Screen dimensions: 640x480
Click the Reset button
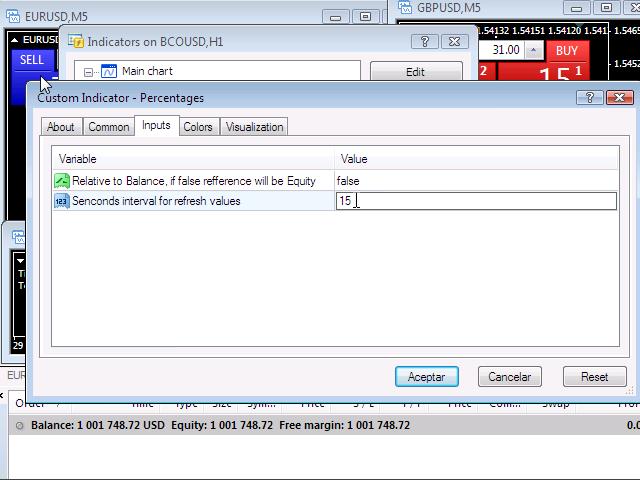595,376
